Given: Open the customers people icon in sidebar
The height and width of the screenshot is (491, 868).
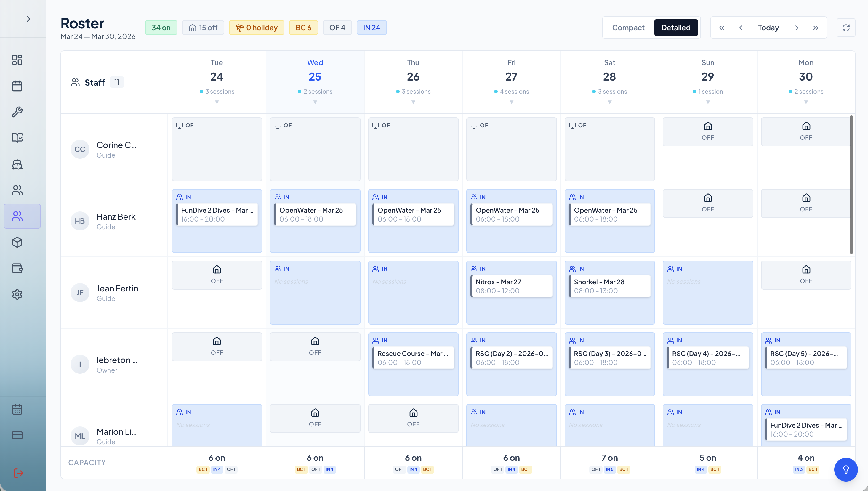Looking at the screenshot, I should click(x=17, y=190).
